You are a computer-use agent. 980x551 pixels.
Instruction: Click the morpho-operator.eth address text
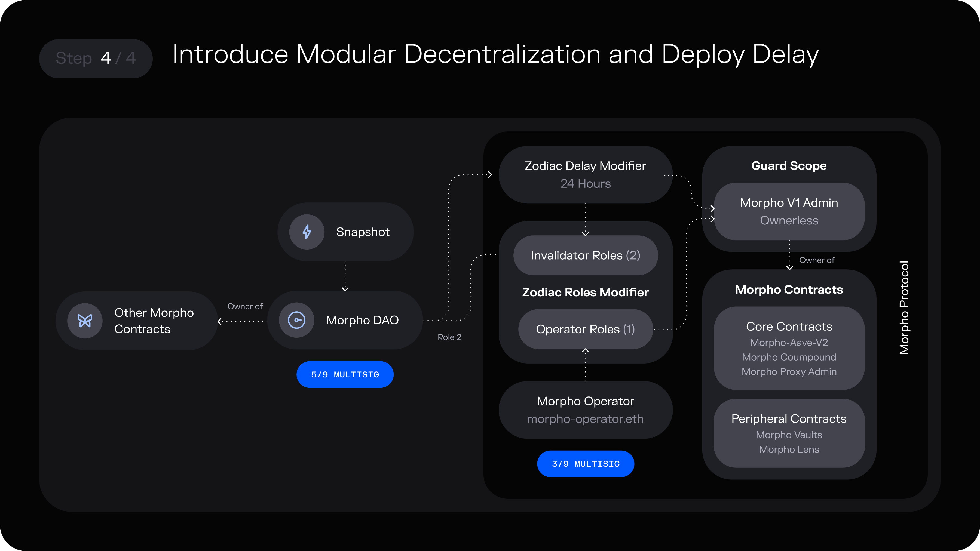point(586,419)
